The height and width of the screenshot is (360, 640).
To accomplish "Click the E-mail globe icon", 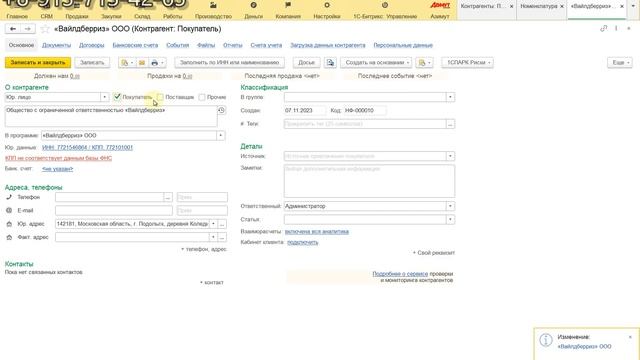I will point(9,211).
